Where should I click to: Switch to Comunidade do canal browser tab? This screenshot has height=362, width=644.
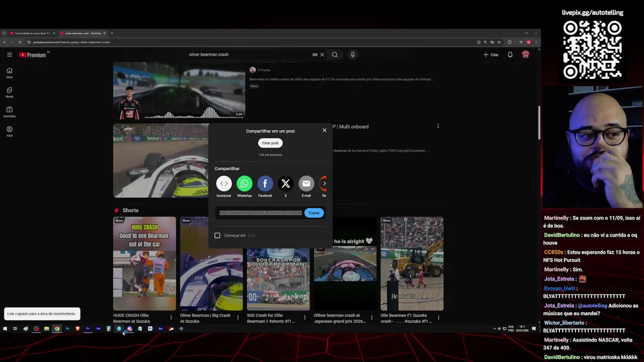click(32, 33)
